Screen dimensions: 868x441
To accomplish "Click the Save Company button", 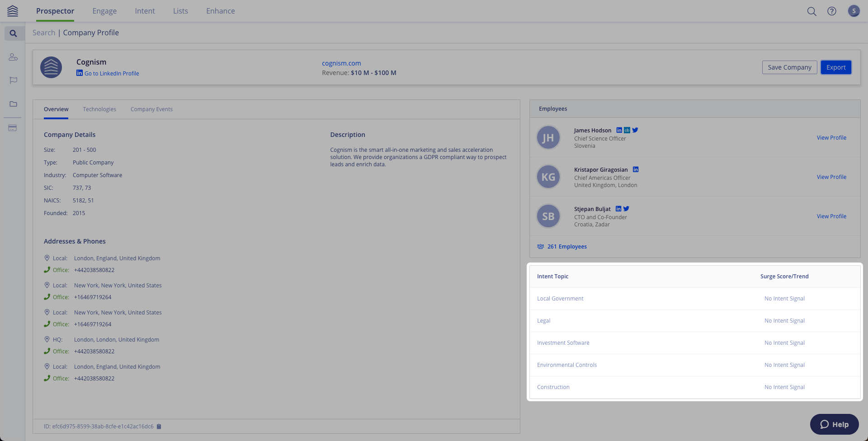I will click(x=789, y=67).
